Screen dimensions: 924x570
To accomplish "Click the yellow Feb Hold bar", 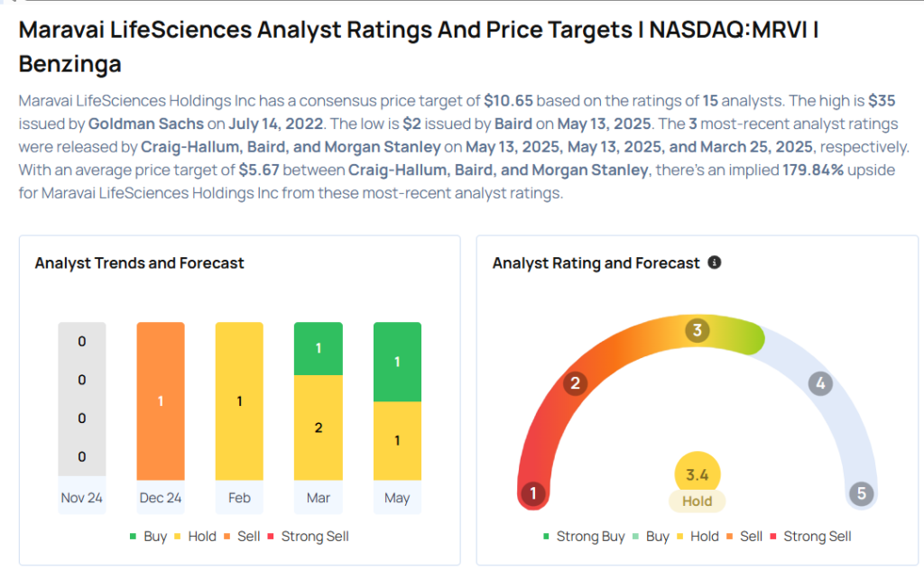I will tap(239, 401).
